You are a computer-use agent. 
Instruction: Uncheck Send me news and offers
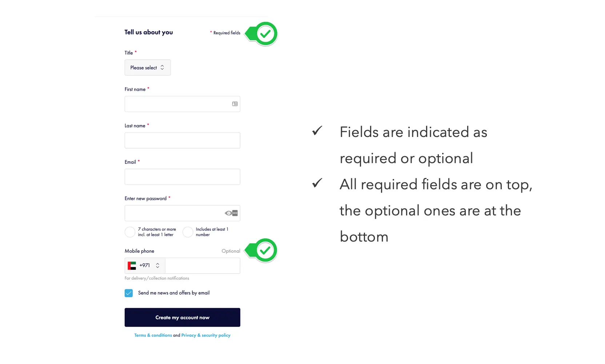click(129, 293)
